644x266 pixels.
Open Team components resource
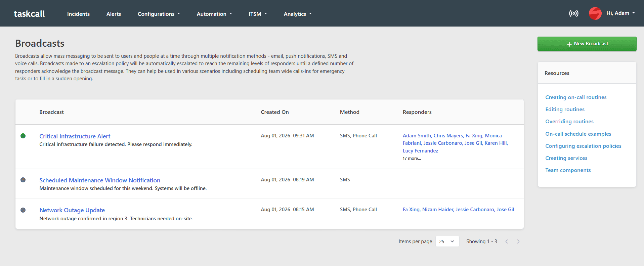[x=568, y=170]
